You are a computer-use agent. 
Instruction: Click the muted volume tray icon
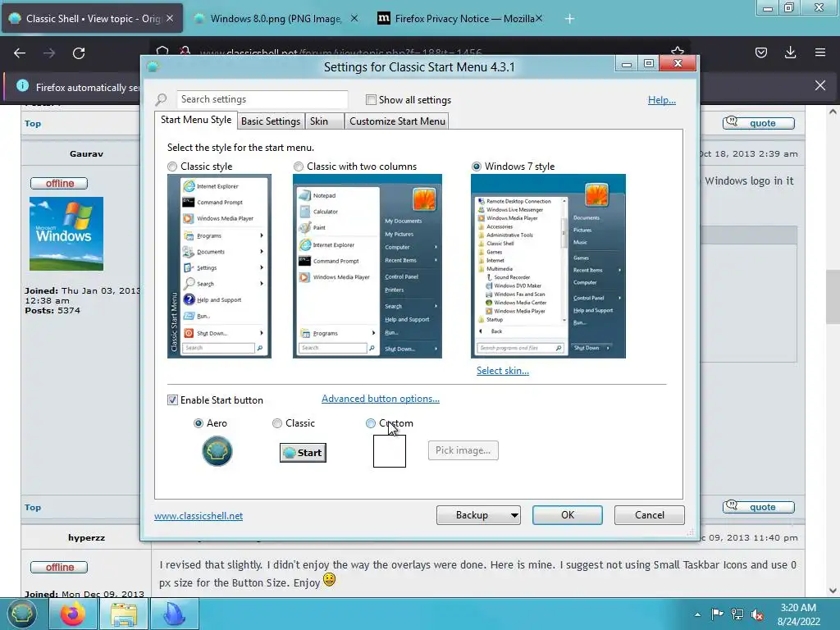pyautogui.click(x=757, y=614)
